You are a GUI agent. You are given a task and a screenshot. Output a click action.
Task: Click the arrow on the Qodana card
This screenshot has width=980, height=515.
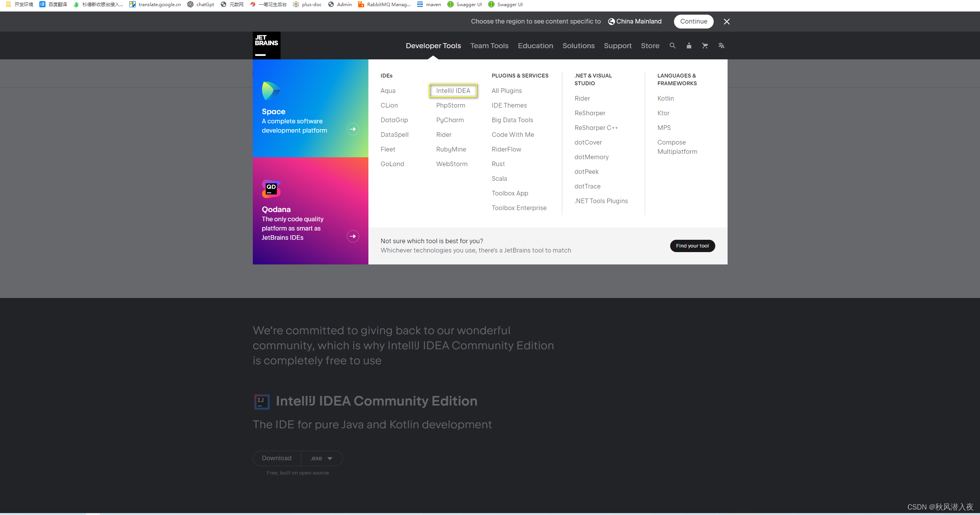tap(353, 236)
